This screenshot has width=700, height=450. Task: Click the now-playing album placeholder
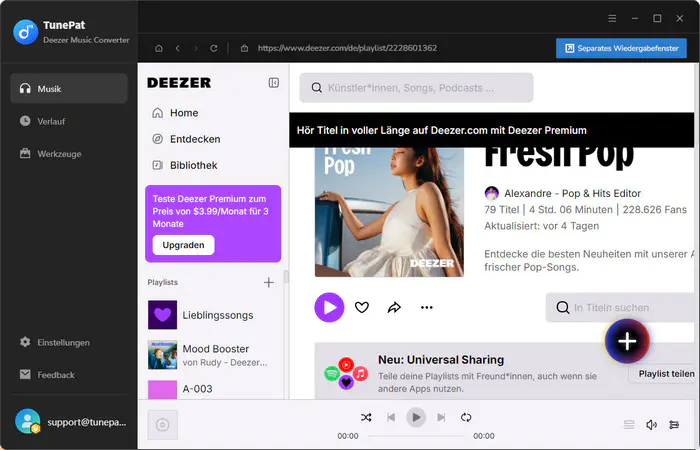tap(162, 425)
